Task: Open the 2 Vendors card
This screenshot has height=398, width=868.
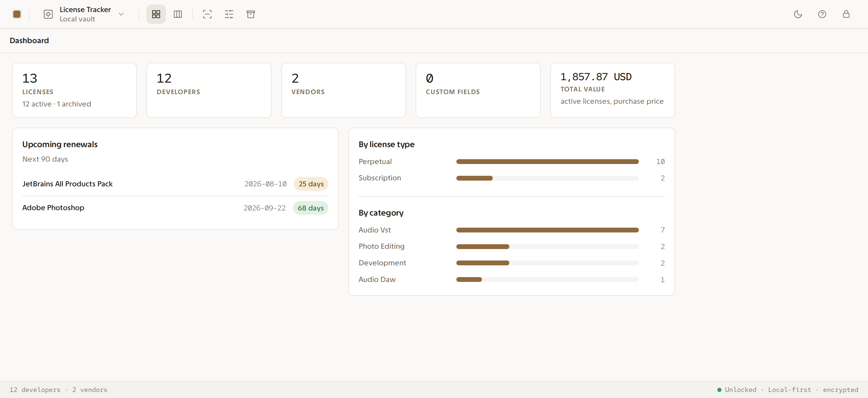Action: tap(343, 90)
